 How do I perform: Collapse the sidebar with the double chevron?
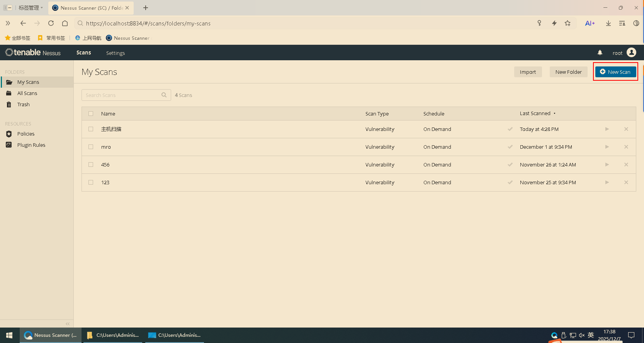68,324
